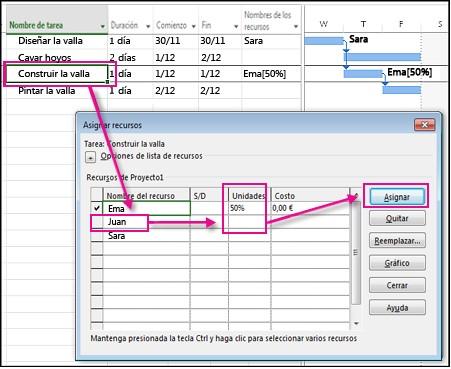
Task: Click the Gantt bar for Diseñar la valla
Action: [x=323, y=41]
